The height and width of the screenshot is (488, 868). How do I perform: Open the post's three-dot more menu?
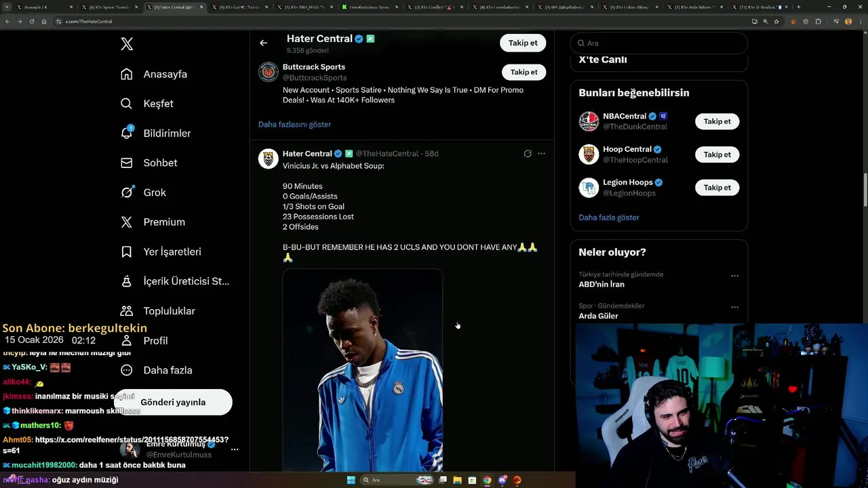click(541, 154)
